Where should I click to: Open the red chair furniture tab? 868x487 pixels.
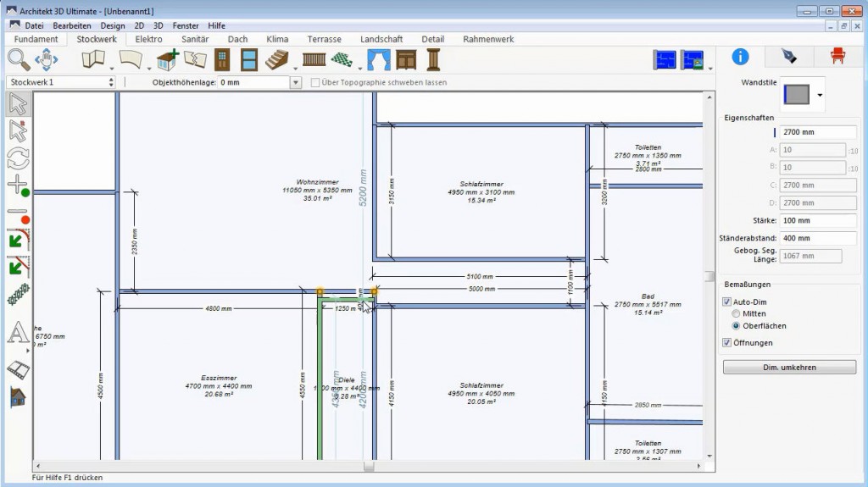pyautogui.click(x=837, y=55)
